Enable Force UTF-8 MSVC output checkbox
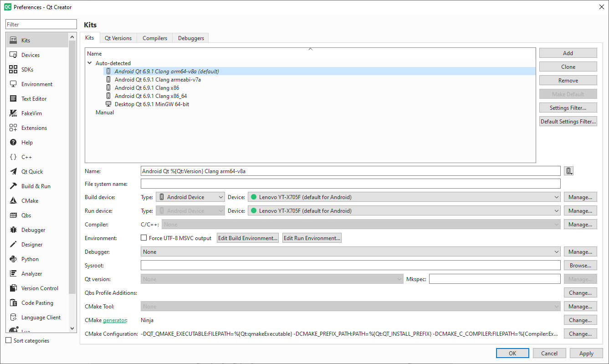Viewport: 609px width, 364px height. coord(144,238)
